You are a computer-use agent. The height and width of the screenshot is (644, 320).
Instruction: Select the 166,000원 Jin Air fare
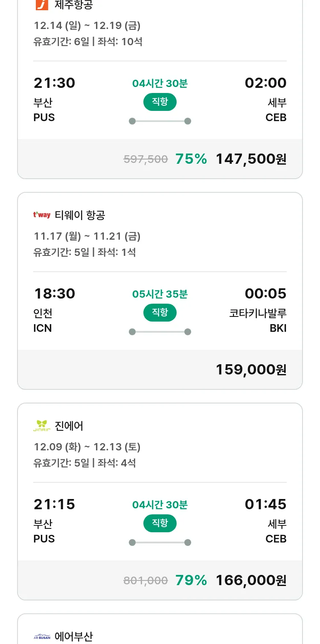pyautogui.click(x=251, y=580)
